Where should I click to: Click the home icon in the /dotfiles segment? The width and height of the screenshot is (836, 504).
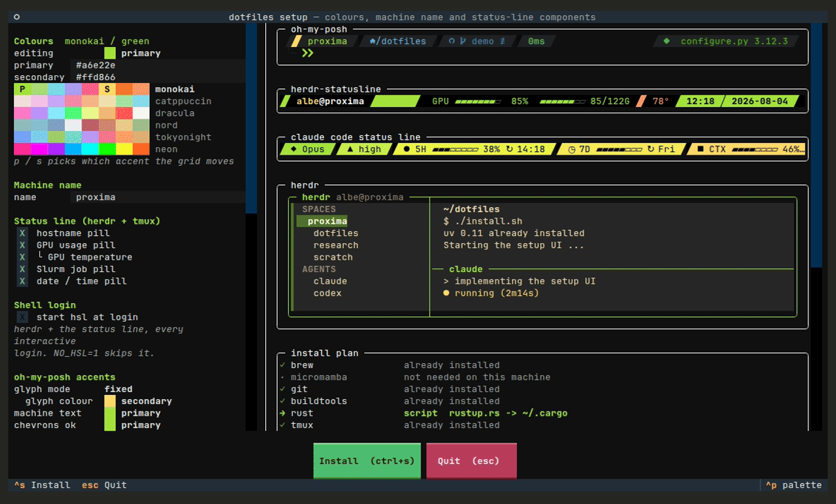click(x=373, y=41)
